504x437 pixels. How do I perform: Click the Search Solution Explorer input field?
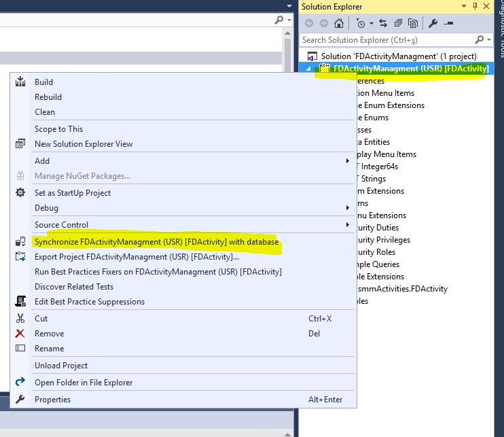pos(386,40)
